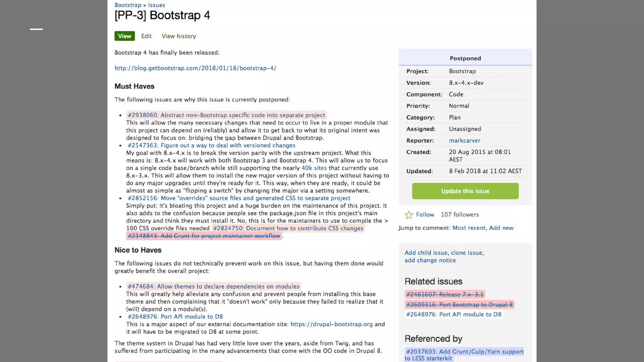Click the [PP-3] Bootstrap 4 title
644x362 pixels.
162,15
